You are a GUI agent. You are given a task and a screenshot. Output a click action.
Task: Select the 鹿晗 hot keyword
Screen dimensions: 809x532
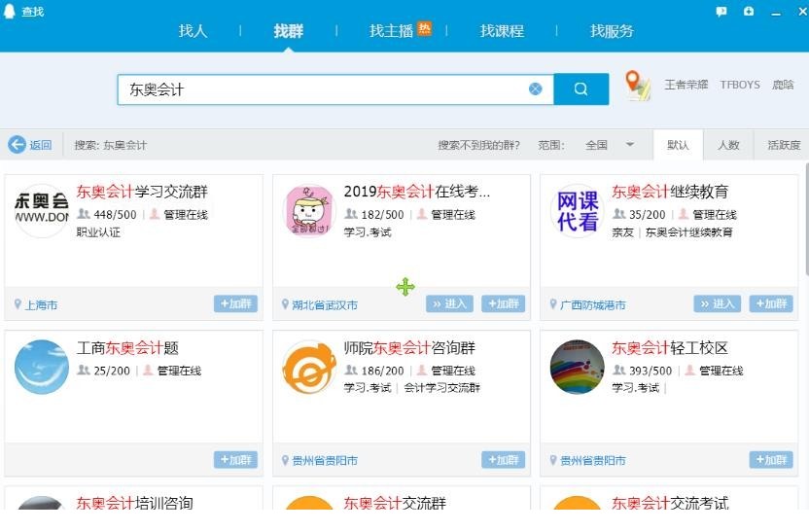pyautogui.click(x=783, y=85)
